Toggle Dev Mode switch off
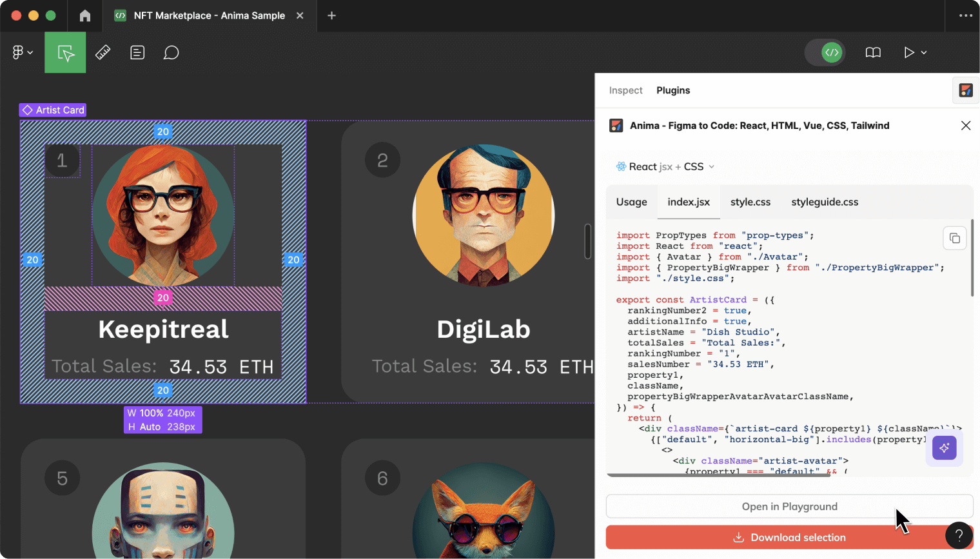The image size is (980, 559). click(x=825, y=52)
